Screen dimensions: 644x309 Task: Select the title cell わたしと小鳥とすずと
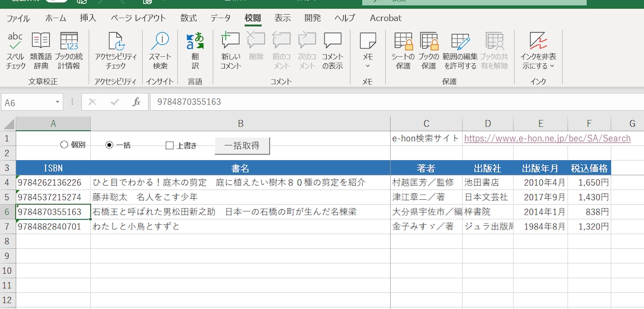pyautogui.click(x=240, y=227)
